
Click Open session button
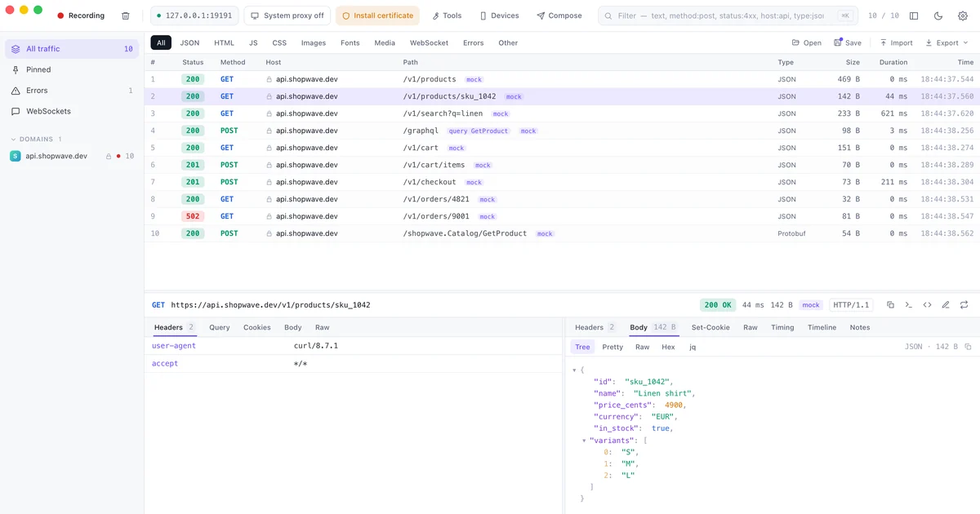(x=807, y=42)
